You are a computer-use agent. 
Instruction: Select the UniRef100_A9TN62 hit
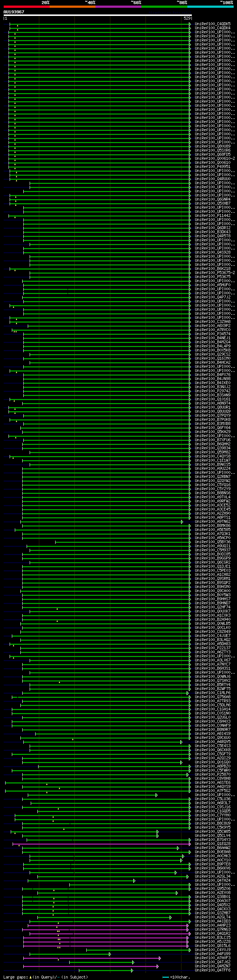213,522
